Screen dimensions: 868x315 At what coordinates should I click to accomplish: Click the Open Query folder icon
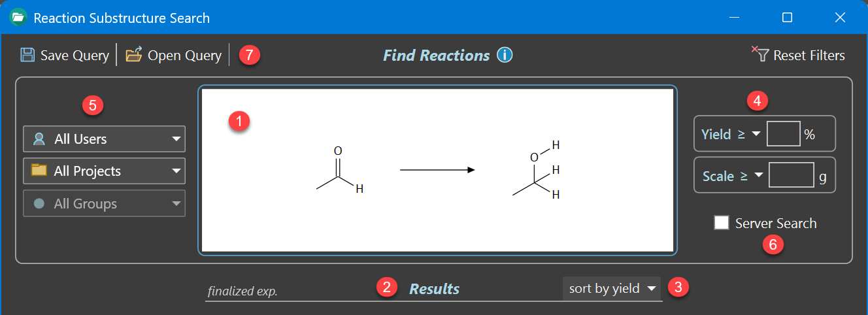pos(134,55)
